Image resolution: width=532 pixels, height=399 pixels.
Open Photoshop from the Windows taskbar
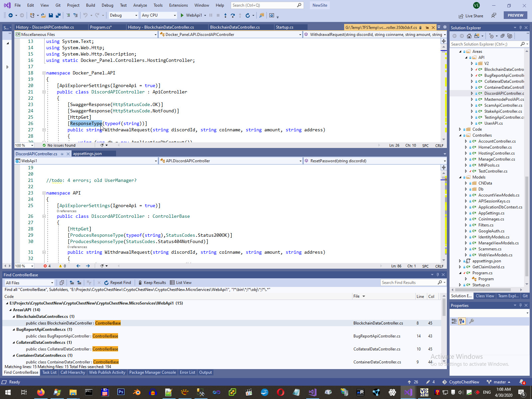click(x=121, y=392)
